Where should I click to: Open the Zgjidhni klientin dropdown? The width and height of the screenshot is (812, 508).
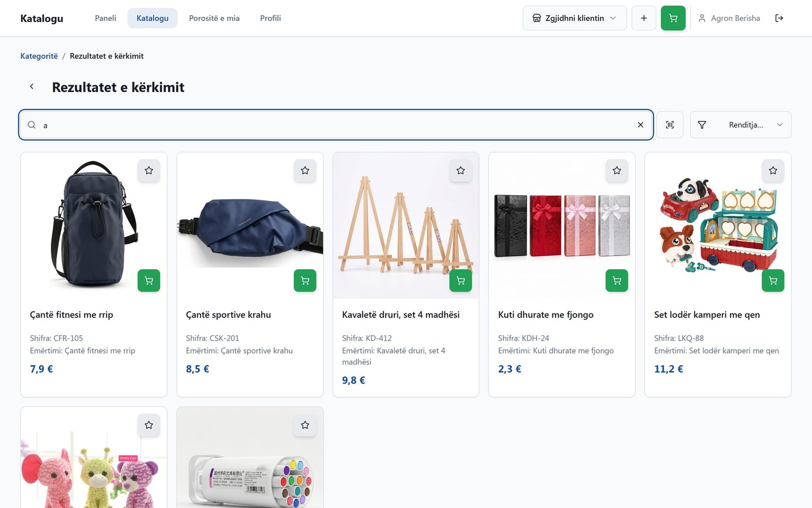574,18
